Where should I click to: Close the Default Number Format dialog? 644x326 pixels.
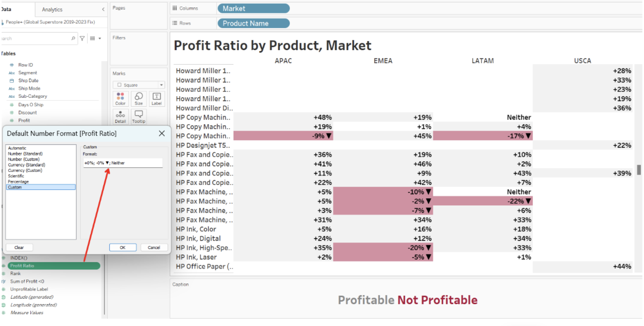[x=162, y=134]
